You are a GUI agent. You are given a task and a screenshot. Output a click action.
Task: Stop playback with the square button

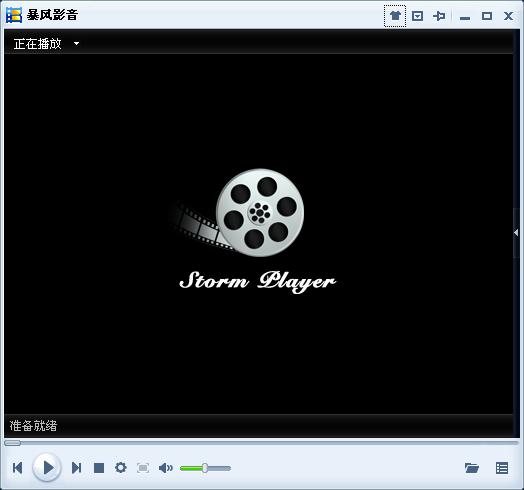99,468
